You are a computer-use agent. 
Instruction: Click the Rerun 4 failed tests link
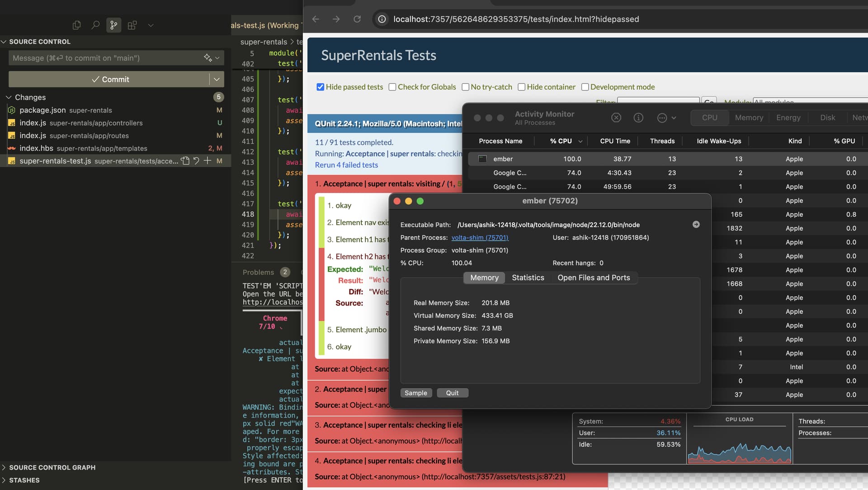[346, 165]
